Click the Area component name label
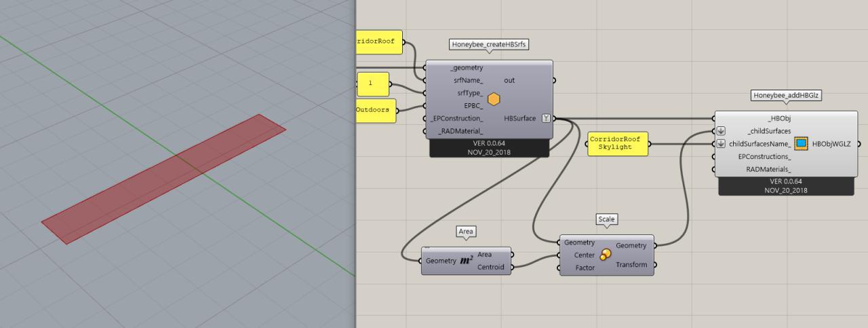 pos(466,232)
